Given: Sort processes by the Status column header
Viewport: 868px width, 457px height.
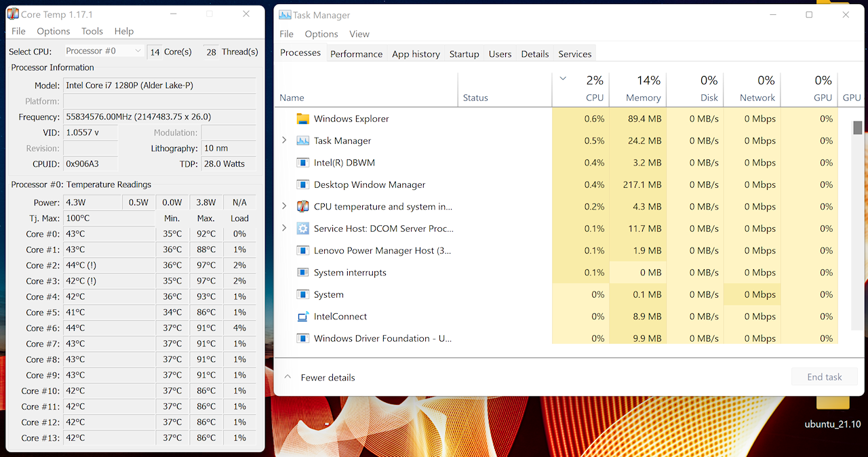Looking at the screenshot, I should click(505, 90).
